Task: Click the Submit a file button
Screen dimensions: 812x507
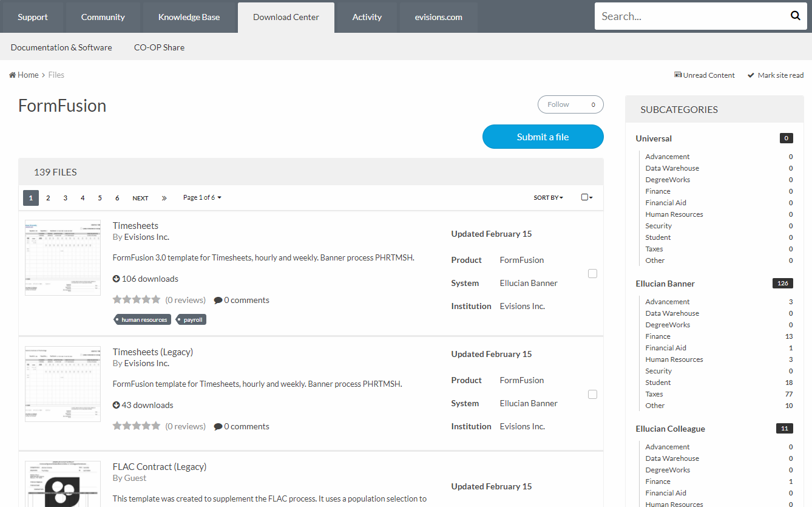Action: click(x=543, y=137)
